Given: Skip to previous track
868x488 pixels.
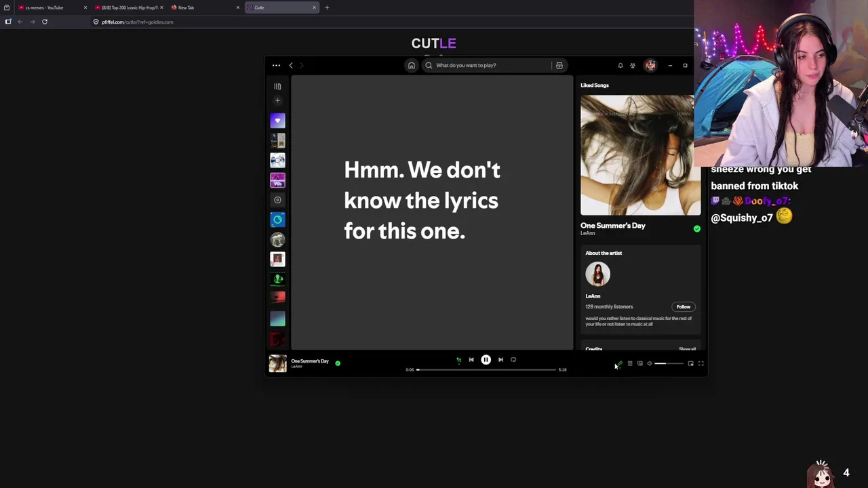Looking at the screenshot, I should point(471,360).
